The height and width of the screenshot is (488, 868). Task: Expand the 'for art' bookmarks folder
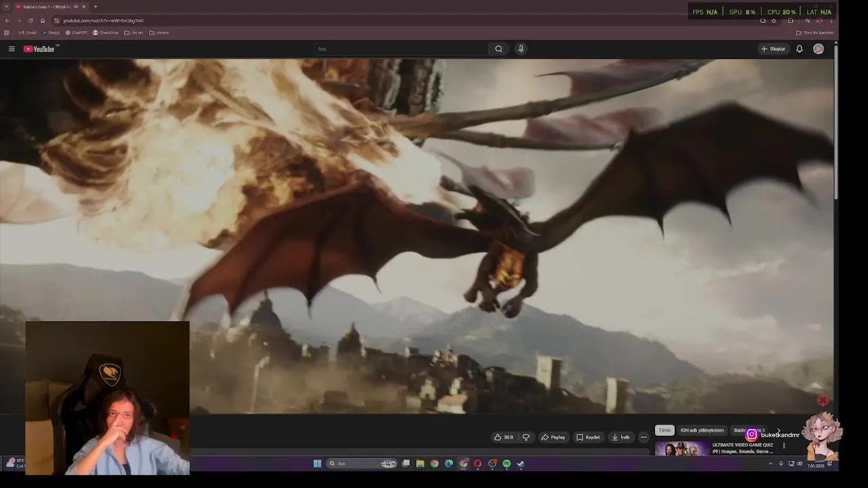tap(134, 33)
